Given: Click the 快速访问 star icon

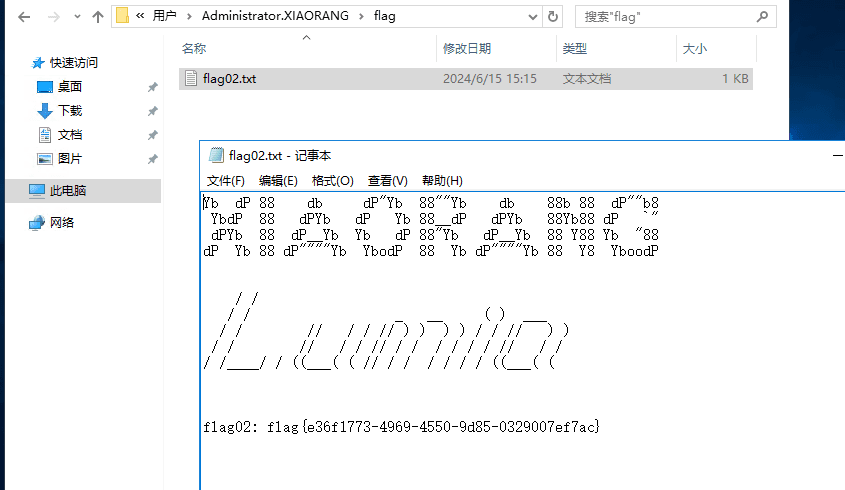Looking at the screenshot, I should coord(38,63).
